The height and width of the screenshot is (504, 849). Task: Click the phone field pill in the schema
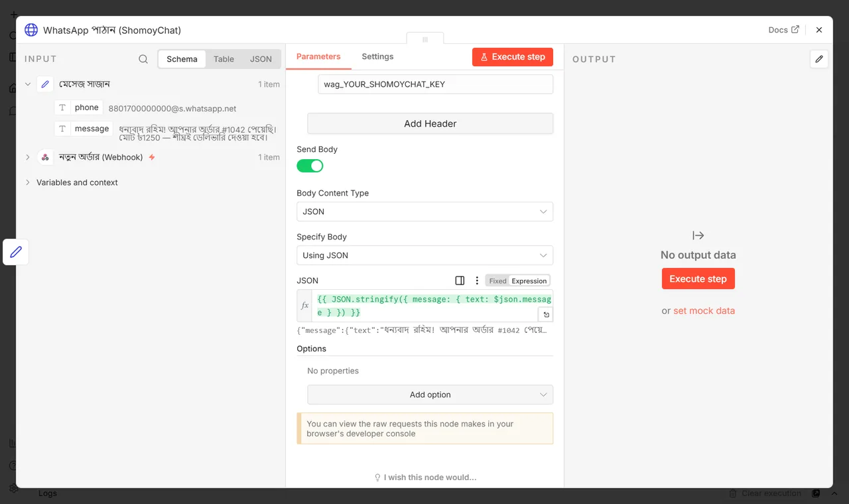[79, 107]
